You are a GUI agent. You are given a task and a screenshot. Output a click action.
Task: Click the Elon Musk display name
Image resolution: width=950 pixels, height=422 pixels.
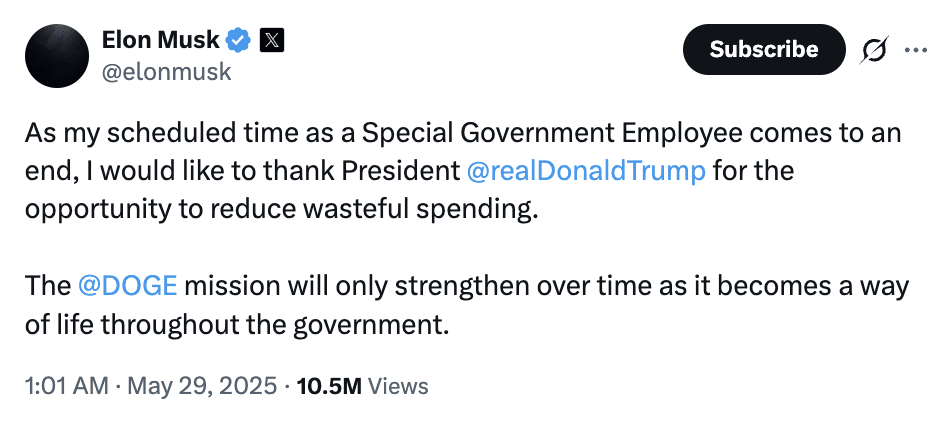point(160,40)
